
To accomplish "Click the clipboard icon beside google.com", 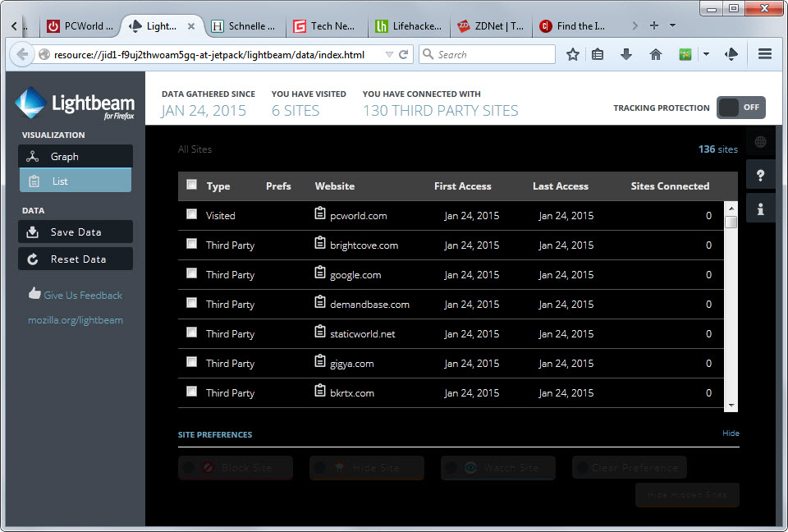I will click(320, 273).
